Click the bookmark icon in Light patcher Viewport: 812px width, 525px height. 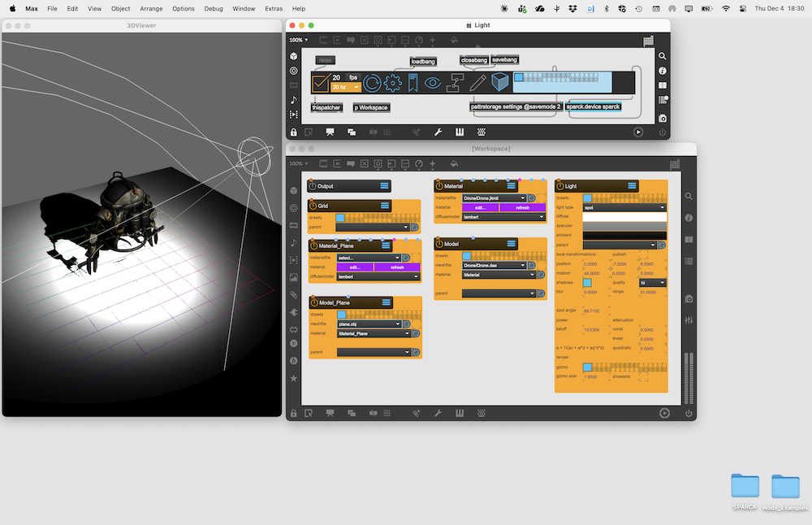(412, 82)
